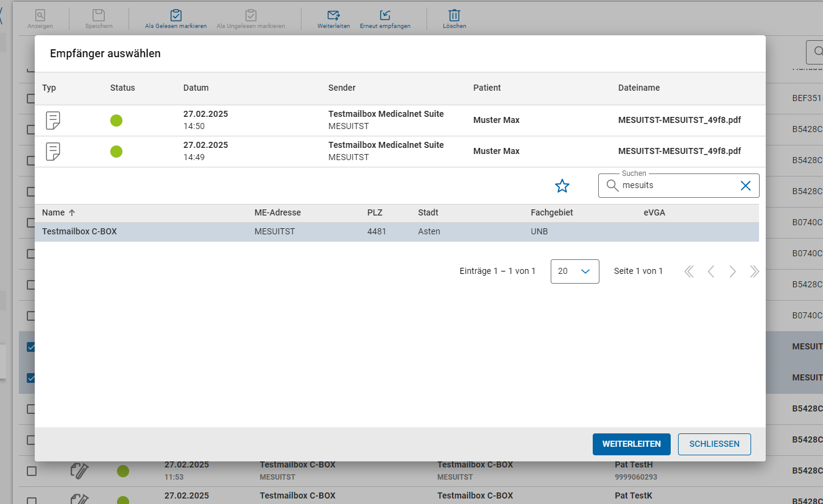Sort recipients by Fachgebiet column

(x=552, y=213)
